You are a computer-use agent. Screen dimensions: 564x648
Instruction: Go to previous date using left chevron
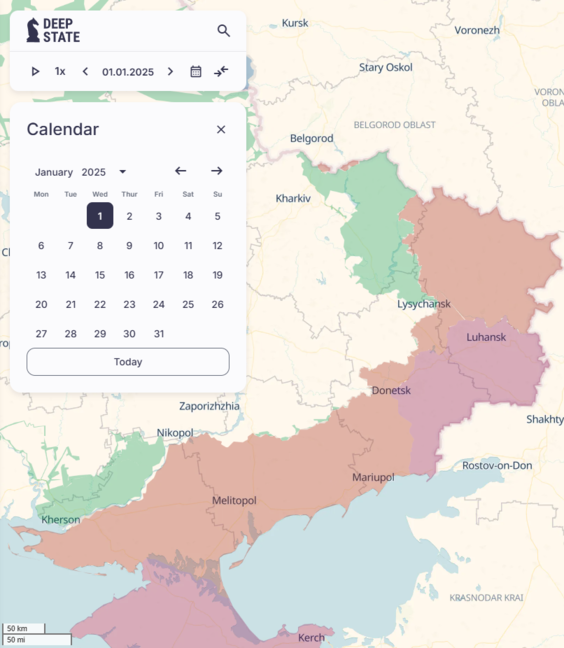[x=85, y=71]
